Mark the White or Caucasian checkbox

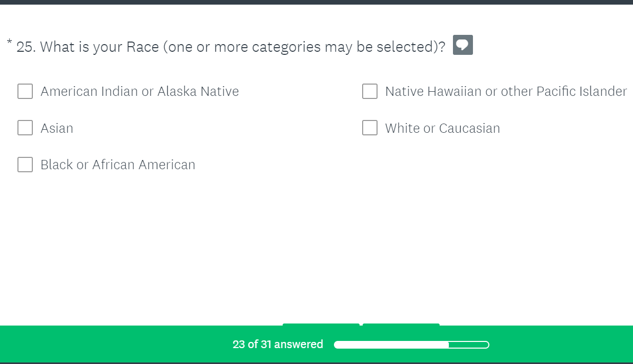click(370, 128)
